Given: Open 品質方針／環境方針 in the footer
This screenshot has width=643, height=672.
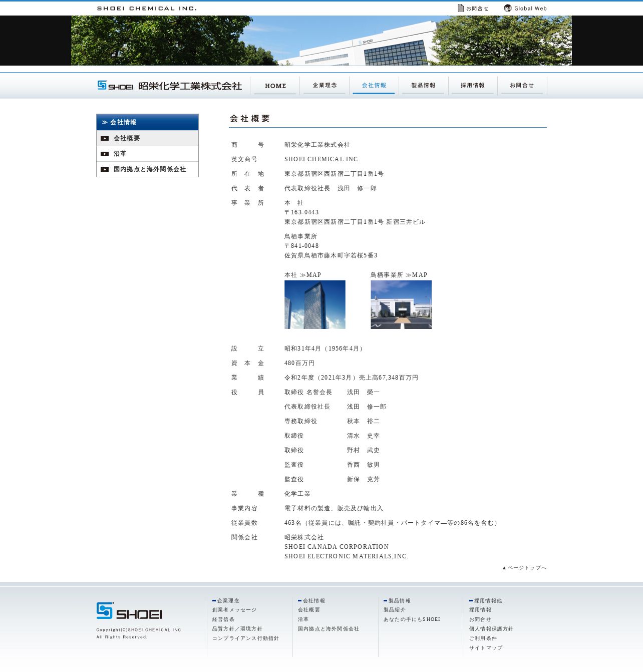Looking at the screenshot, I should click(x=237, y=629).
